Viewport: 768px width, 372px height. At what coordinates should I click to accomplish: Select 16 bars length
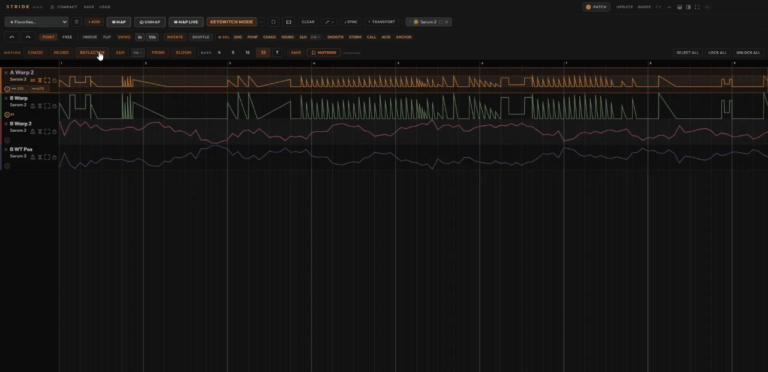click(x=247, y=52)
